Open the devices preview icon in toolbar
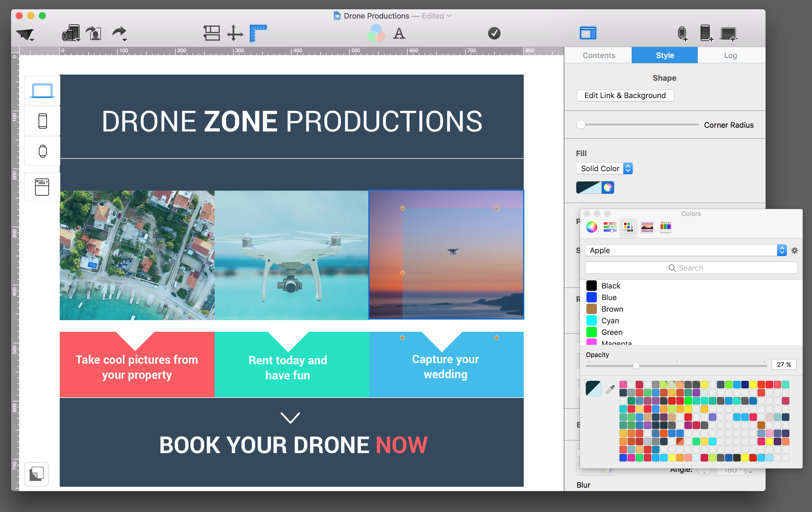The image size is (812, 512). pos(71,33)
